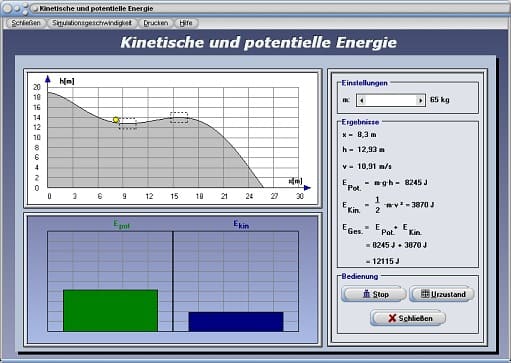Click the x[m] axis label

[295, 181]
